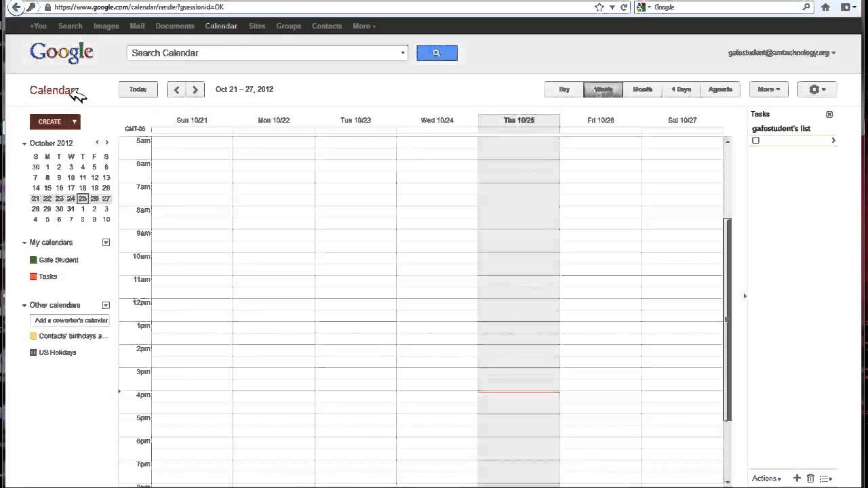Toggle Gafe Student calendar visibility
Image resolution: width=868 pixels, height=488 pixels.
33,260
